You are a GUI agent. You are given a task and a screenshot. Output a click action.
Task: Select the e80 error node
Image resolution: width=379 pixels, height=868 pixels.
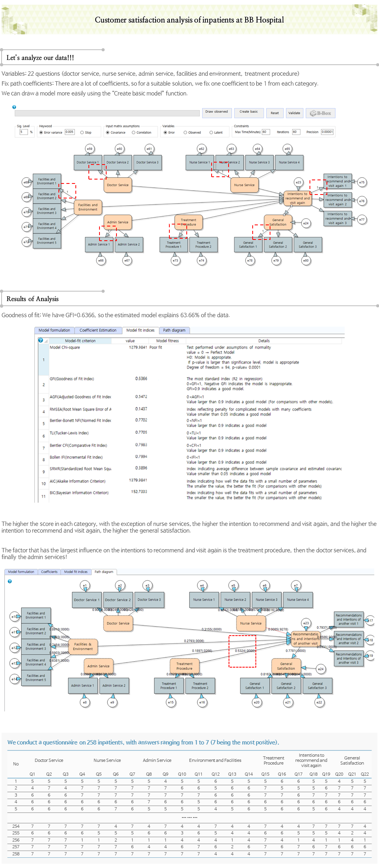pyautogui.click(x=306, y=260)
